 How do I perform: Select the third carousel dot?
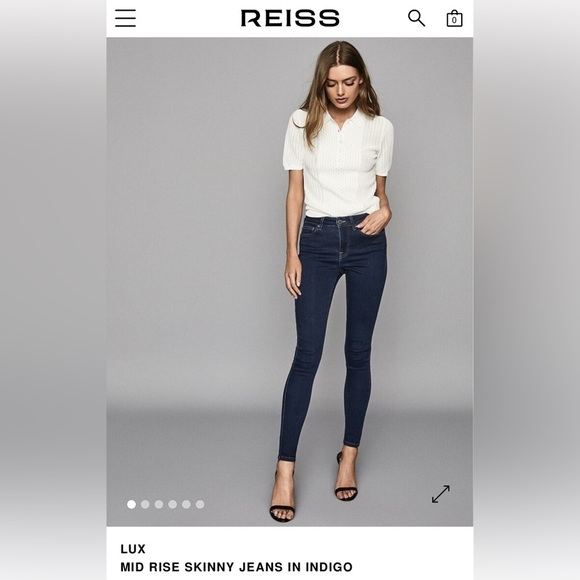[159, 504]
